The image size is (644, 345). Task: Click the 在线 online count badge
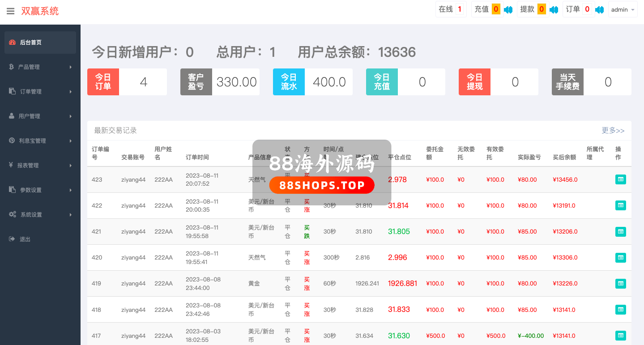(459, 9)
